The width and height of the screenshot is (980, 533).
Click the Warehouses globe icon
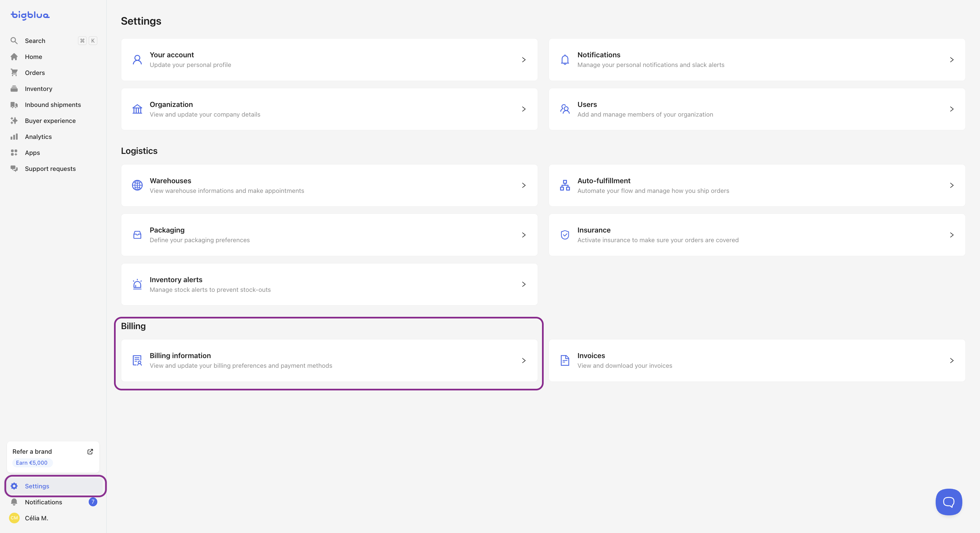(137, 186)
